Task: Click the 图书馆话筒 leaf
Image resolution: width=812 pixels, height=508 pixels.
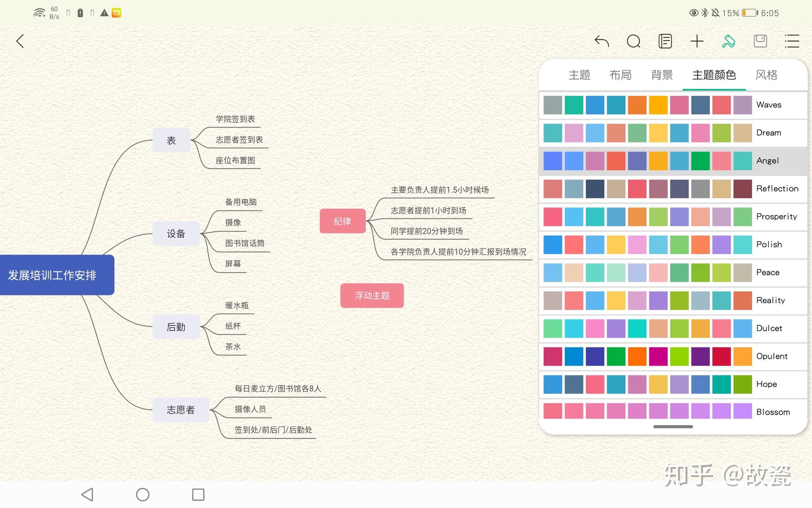Action: (245, 243)
